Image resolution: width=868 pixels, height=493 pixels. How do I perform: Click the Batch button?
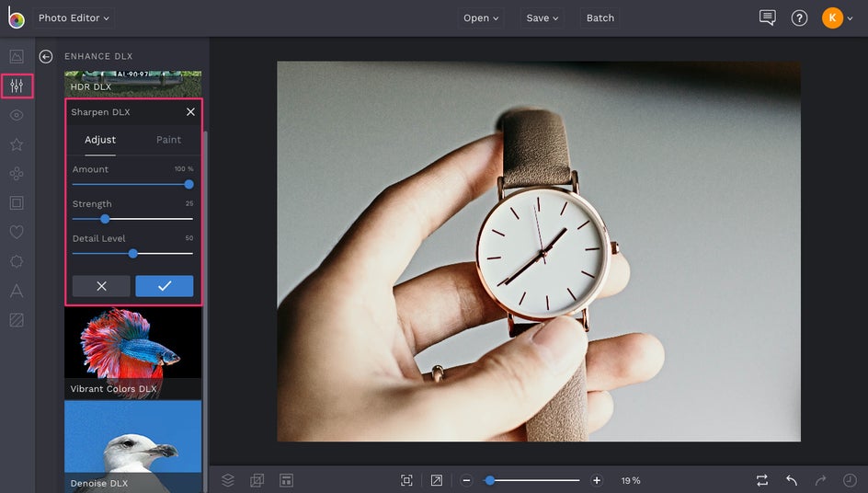600,17
